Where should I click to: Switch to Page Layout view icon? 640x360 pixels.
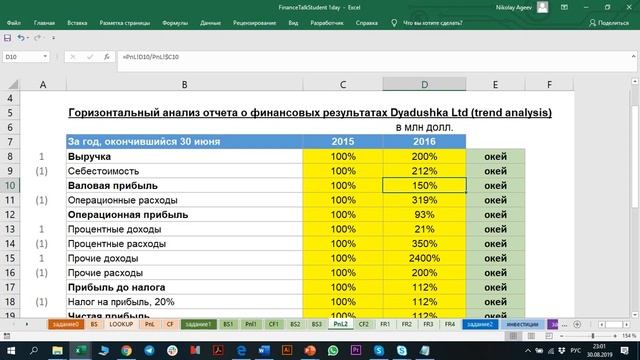click(x=531, y=336)
